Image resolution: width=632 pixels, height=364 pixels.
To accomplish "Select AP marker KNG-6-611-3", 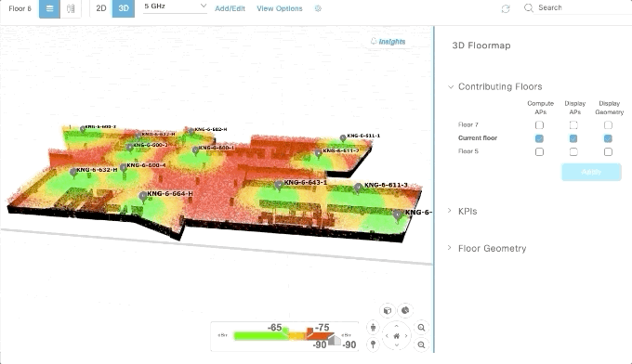I will click(x=358, y=188).
